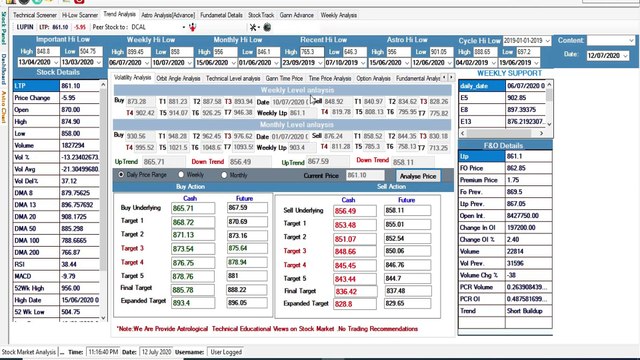
Task: Open the Stock Panel side tab
Action: click(4, 28)
